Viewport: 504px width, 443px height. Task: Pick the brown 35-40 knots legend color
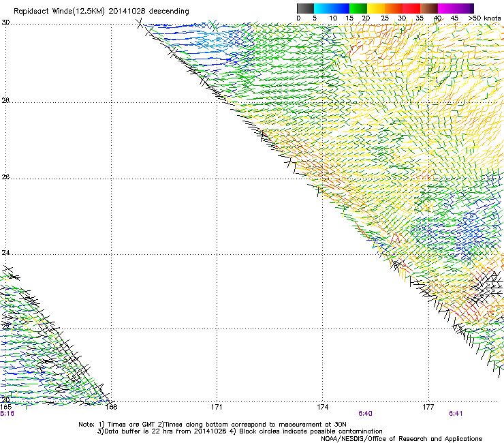(429, 8)
